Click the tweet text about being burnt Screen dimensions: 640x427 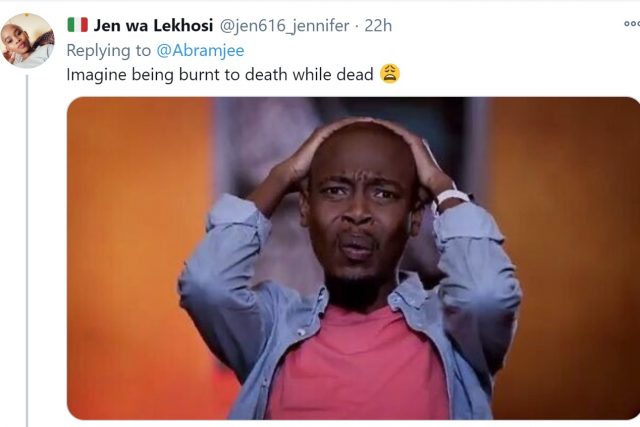(x=220, y=75)
